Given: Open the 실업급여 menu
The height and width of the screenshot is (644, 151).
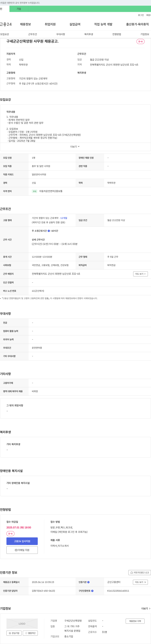Looking at the screenshot, I should tap(75, 24).
